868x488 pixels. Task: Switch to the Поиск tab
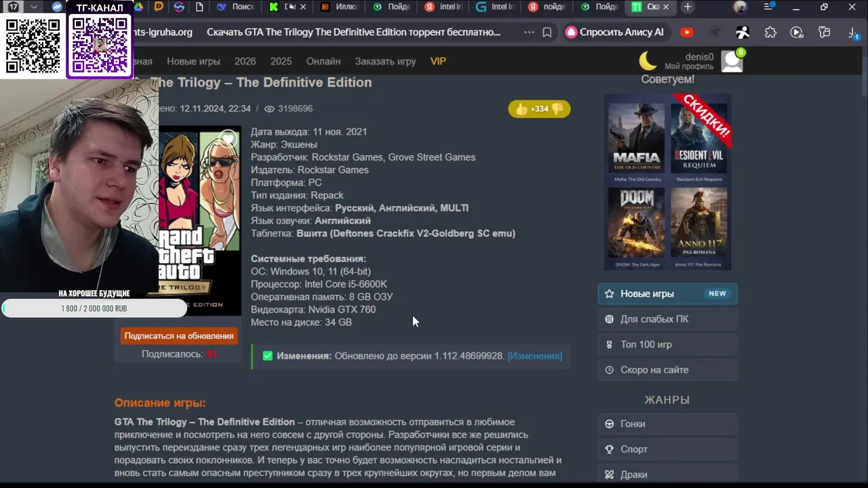(x=235, y=7)
